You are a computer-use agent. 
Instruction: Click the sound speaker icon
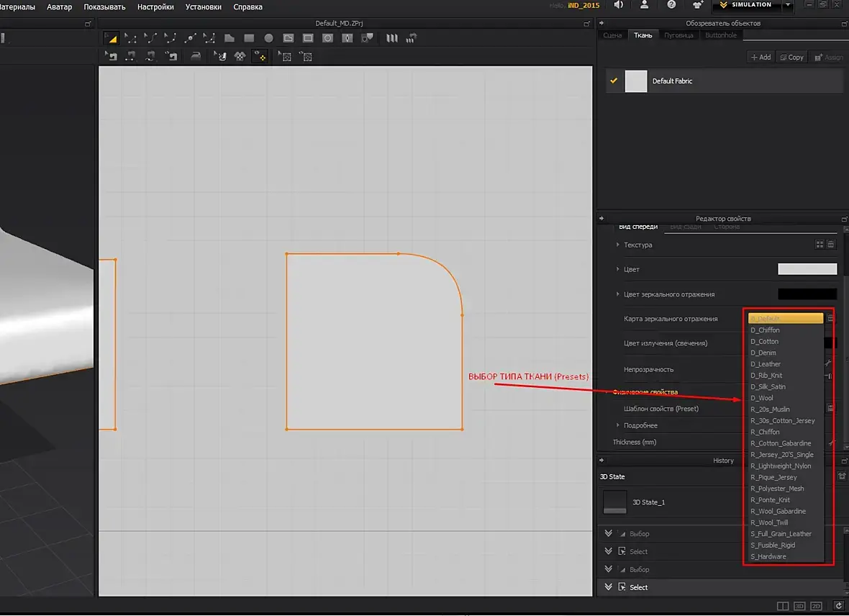[x=618, y=5]
